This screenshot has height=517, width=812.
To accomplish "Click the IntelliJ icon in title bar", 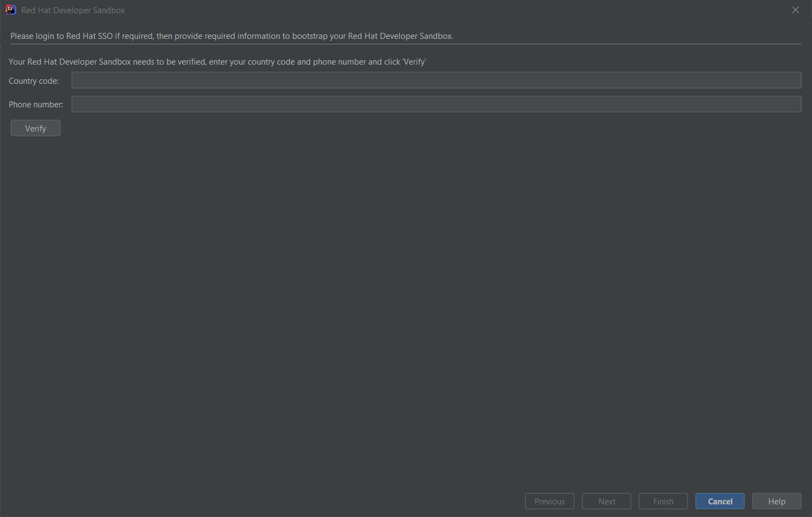I will (x=10, y=10).
